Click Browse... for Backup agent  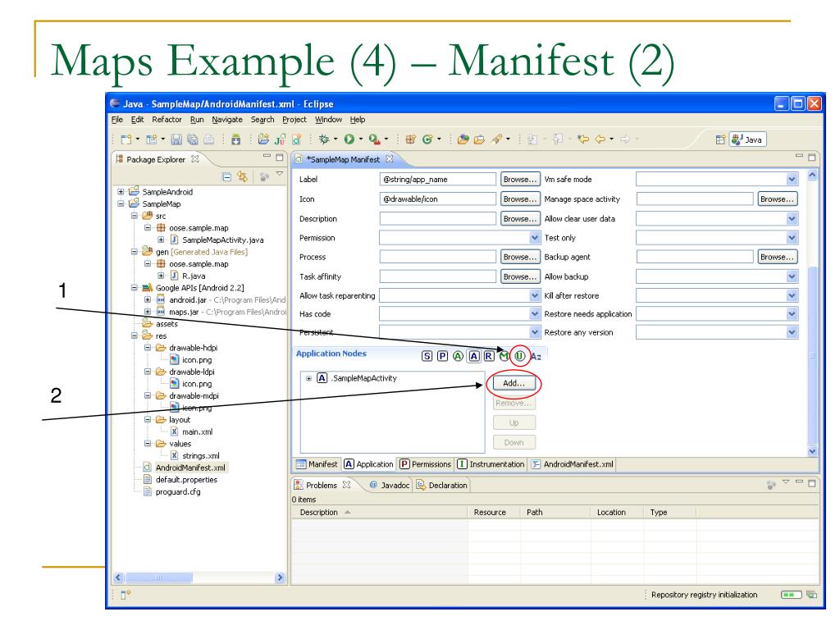point(777,257)
